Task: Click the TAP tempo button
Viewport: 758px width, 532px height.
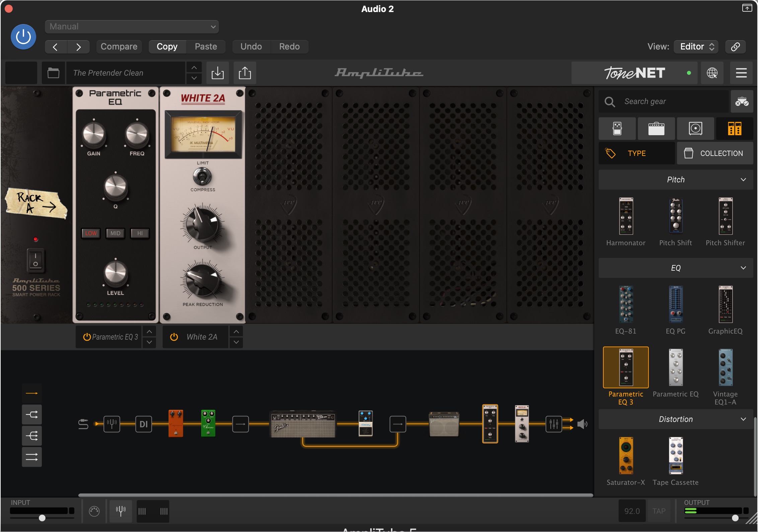Action: pos(659,511)
